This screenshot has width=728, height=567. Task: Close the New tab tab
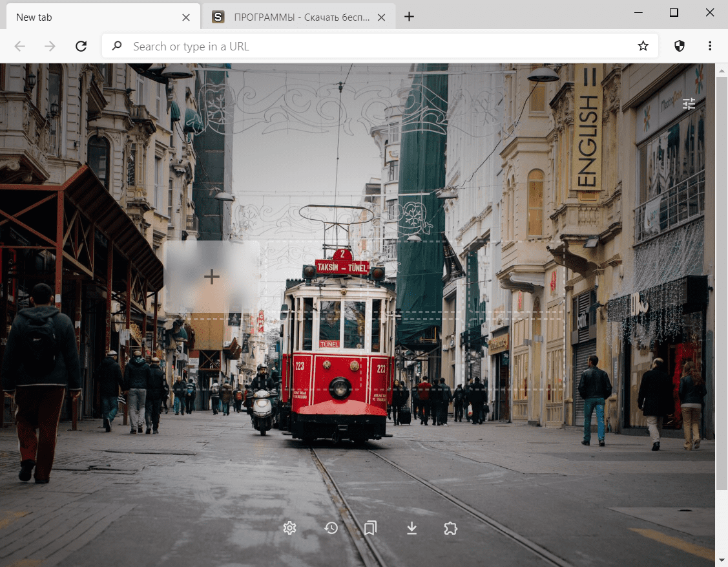186,17
